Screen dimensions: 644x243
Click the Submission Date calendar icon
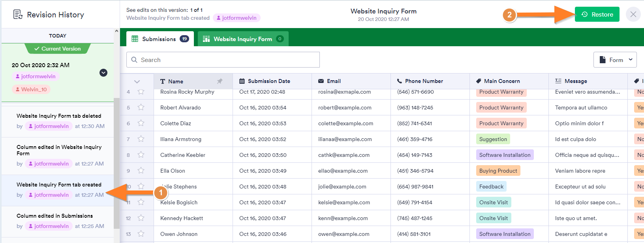click(242, 81)
